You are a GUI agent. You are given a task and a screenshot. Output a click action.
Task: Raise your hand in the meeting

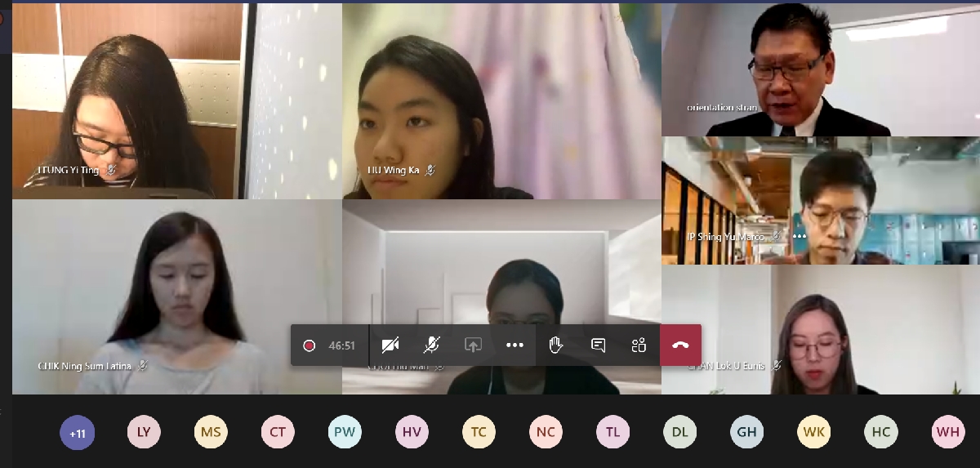[556, 345]
